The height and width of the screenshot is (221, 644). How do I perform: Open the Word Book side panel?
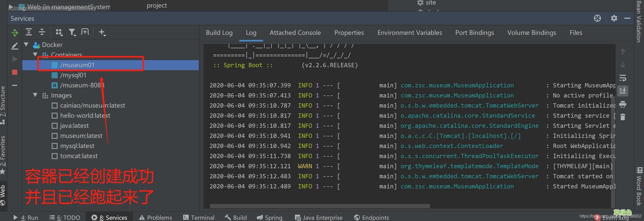[x=639, y=186]
